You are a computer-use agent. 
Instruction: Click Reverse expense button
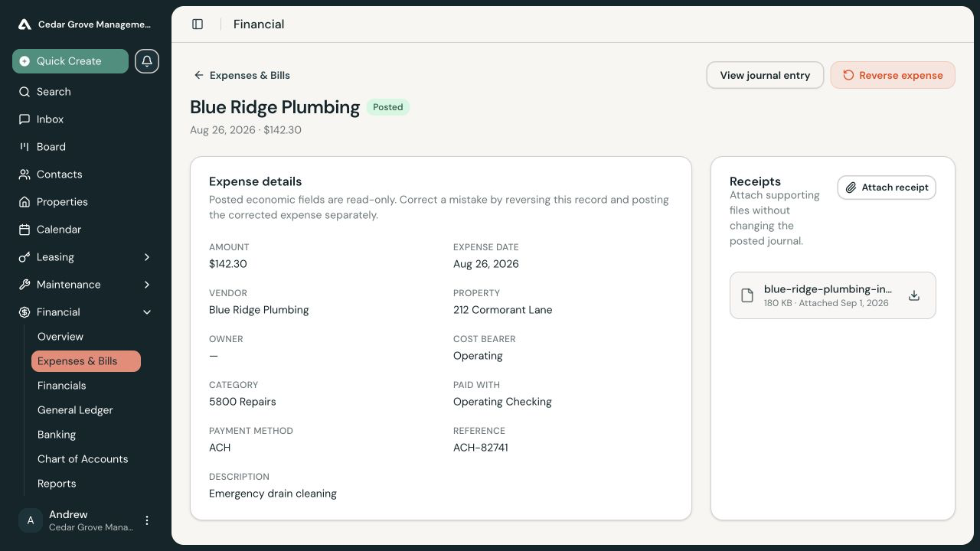pyautogui.click(x=893, y=75)
